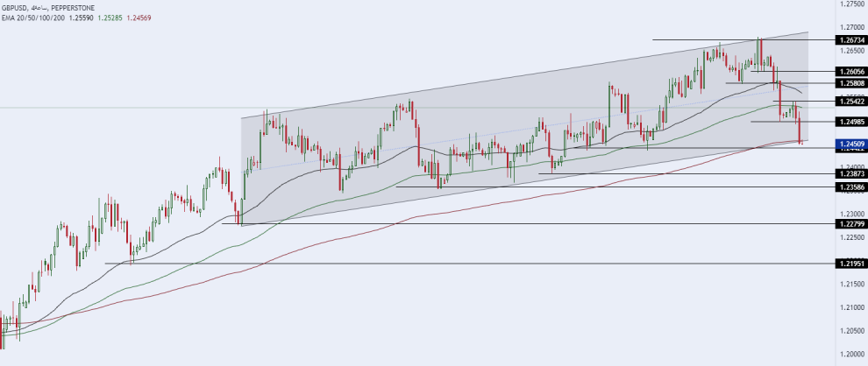Select the EMA 20/50/100/200 indicator legend

point(34,18)
